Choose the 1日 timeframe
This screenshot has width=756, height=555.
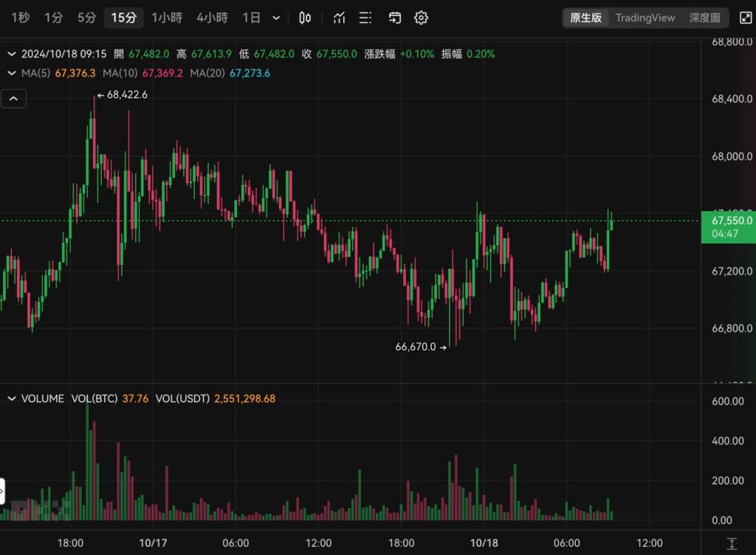click(x=252, y=18)
